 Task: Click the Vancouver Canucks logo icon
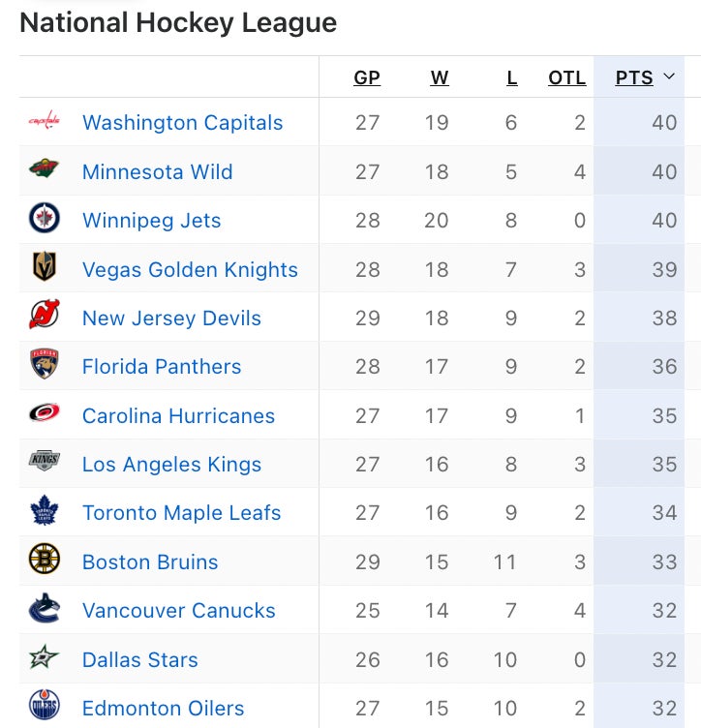pos(44,609)
